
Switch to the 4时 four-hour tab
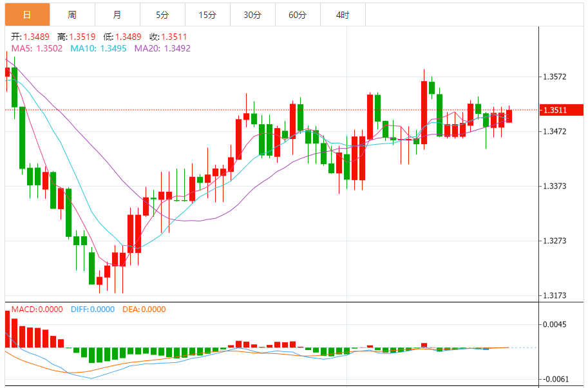(343, 15)
